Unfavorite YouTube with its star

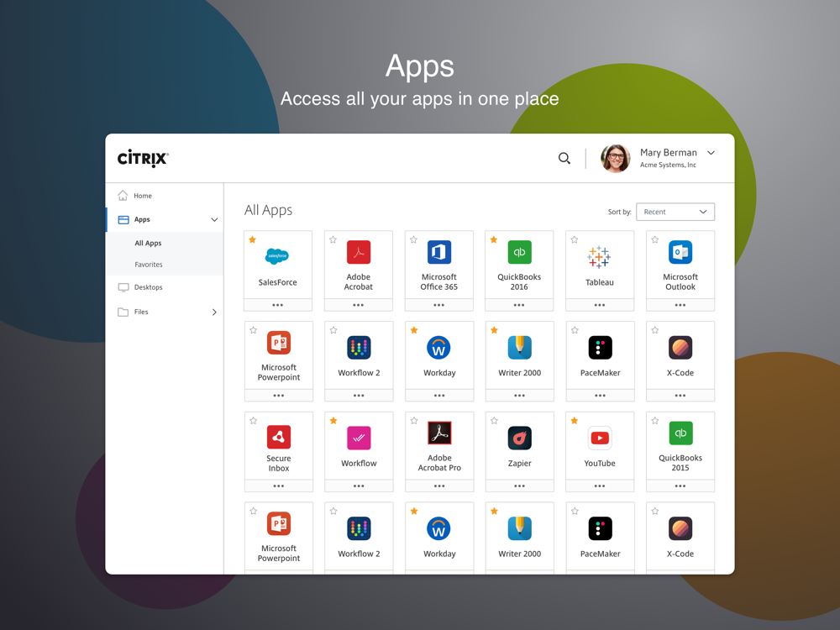(x=575, y=421)
